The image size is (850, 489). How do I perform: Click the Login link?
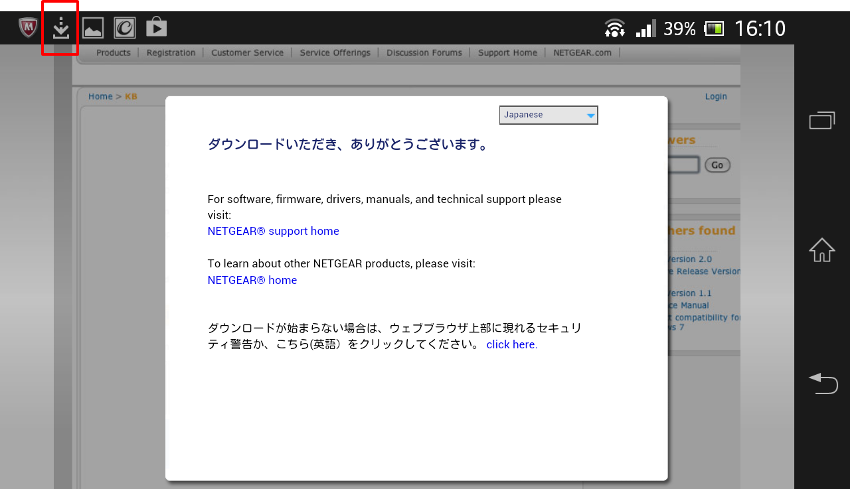coord(716,96)
